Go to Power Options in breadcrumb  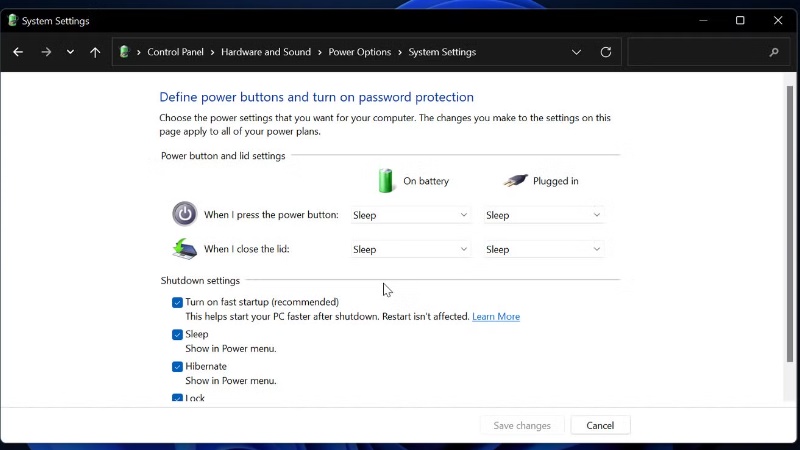(359, 52)
